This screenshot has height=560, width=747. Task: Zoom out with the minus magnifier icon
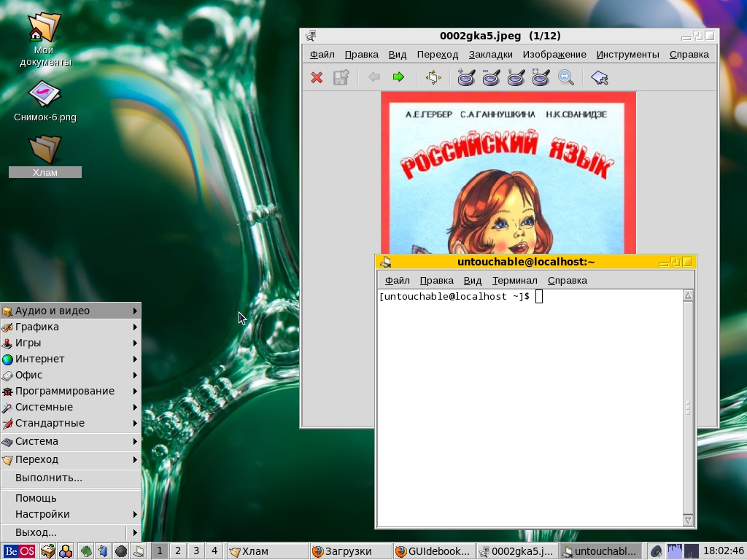pyautogui.click(x=491, y=77)
